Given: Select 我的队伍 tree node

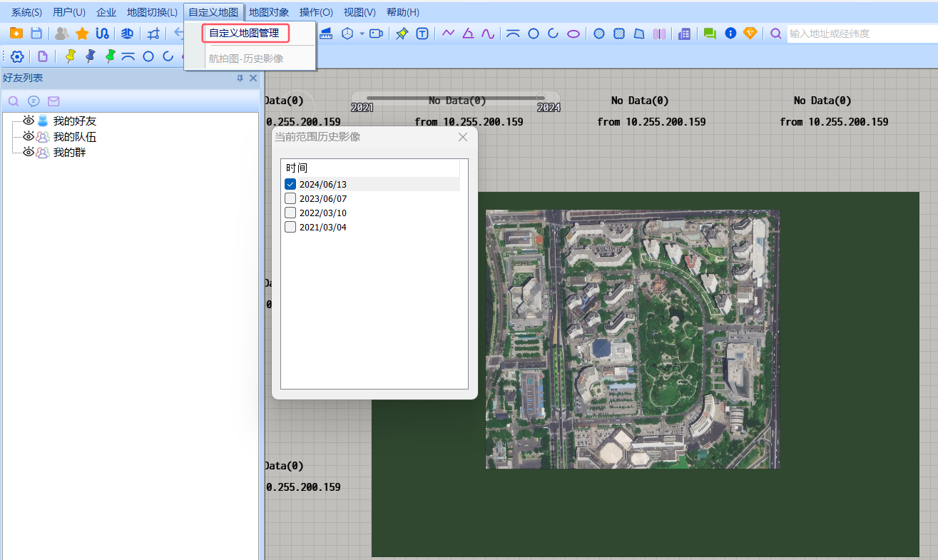Looking at the screenshot, I should tap(74, 137).
